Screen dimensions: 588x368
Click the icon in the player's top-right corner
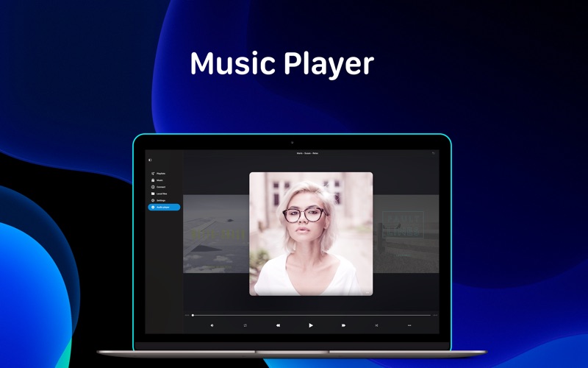[434, 153]
